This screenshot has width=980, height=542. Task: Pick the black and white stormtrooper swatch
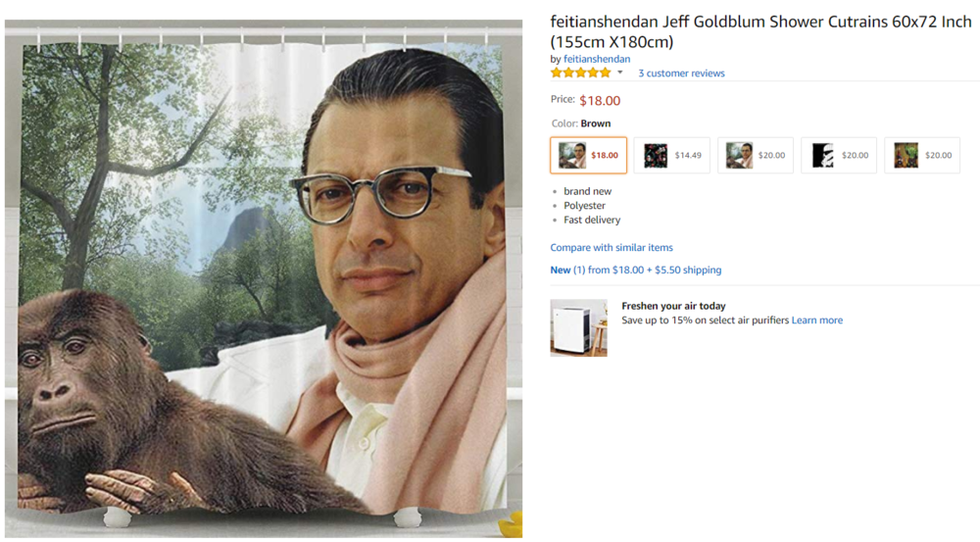pyautogui.click(x=839, y=155)
